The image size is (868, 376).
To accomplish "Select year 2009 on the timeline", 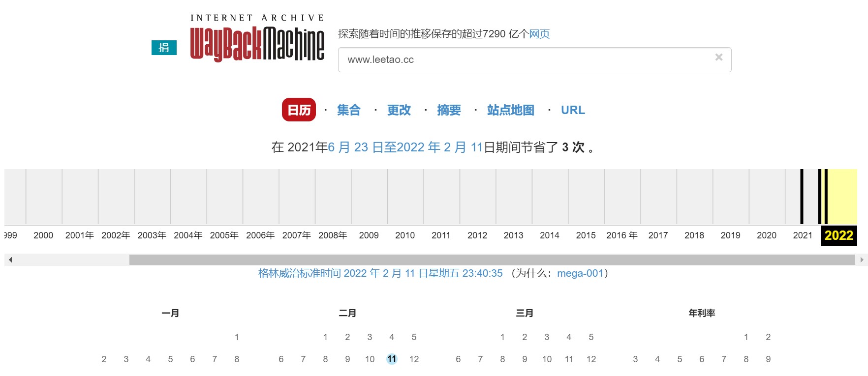I will tap(369, 235).
